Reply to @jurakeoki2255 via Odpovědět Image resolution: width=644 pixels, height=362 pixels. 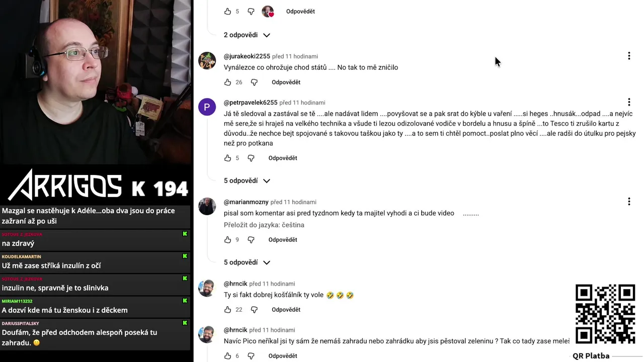pyautogui.click(x=286, y=82)
